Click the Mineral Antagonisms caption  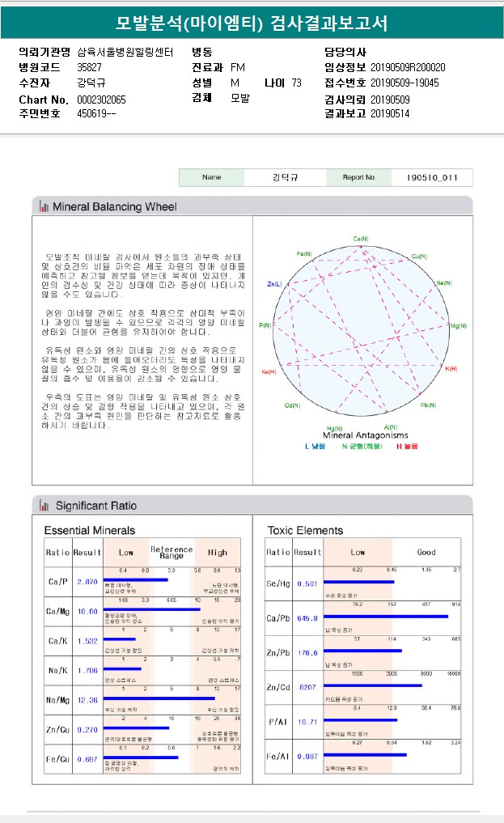[365, 435]
